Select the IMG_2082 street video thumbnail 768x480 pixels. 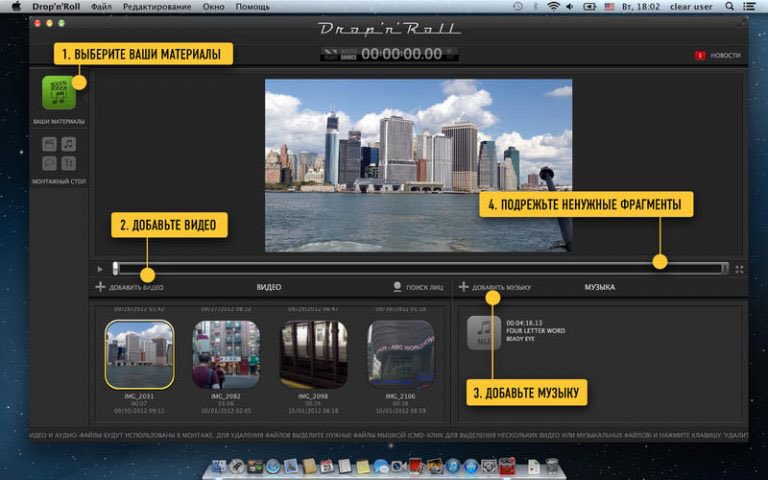click(x=226, y=355)
